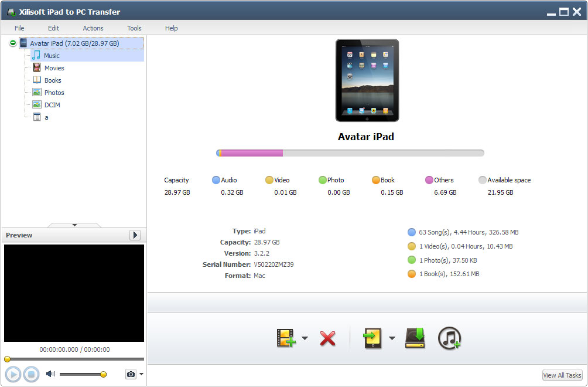Click the gray Available space legend dot
588x387 pixels.
point(482,180)
